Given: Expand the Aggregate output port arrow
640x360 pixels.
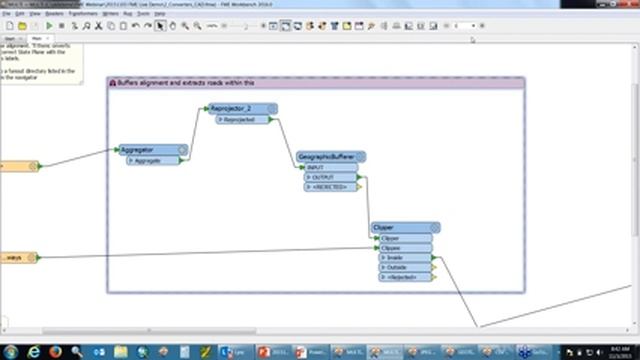Looking at the screenshot, I should 131,161.
